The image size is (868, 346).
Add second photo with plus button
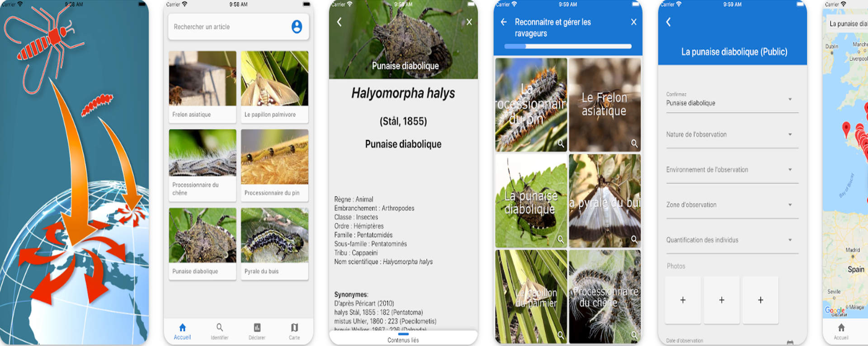pyautogui.click(x=722, y=300)
